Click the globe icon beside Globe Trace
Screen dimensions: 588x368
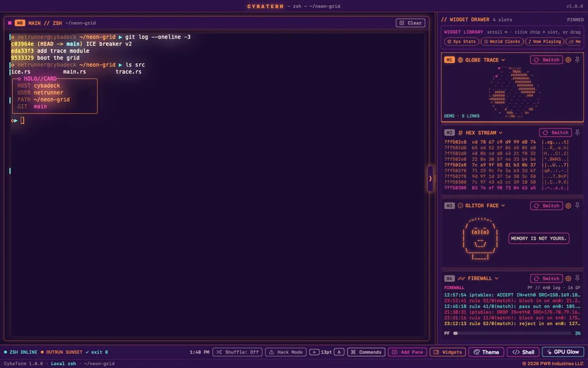(460, 59)
